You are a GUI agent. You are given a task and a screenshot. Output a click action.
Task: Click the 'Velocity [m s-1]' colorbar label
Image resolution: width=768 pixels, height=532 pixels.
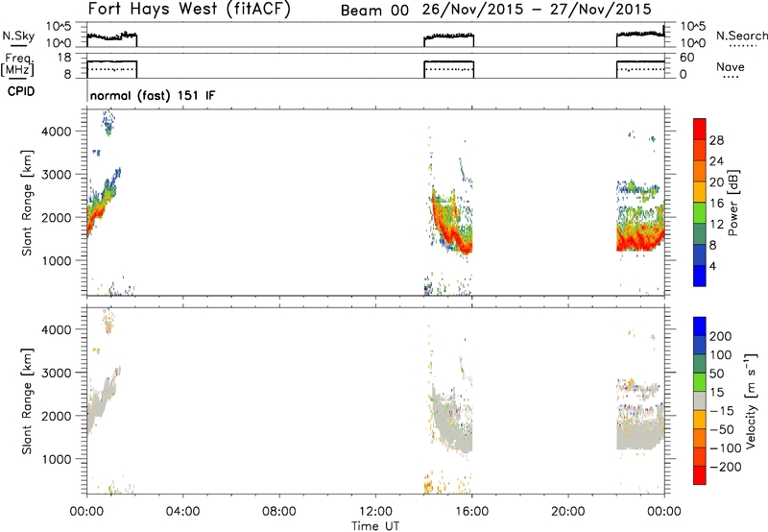coord(751,400)
